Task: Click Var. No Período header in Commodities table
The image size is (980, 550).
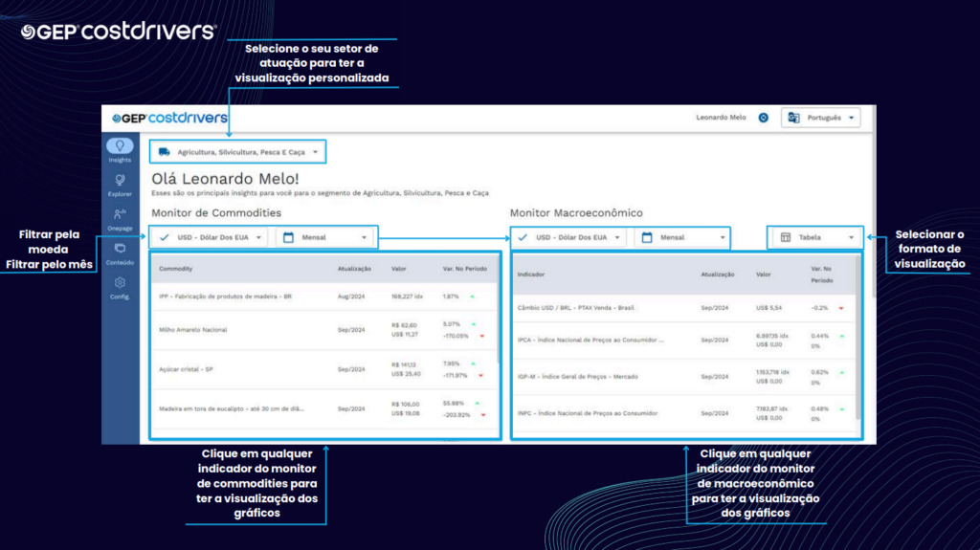Action: click(465, 269)
